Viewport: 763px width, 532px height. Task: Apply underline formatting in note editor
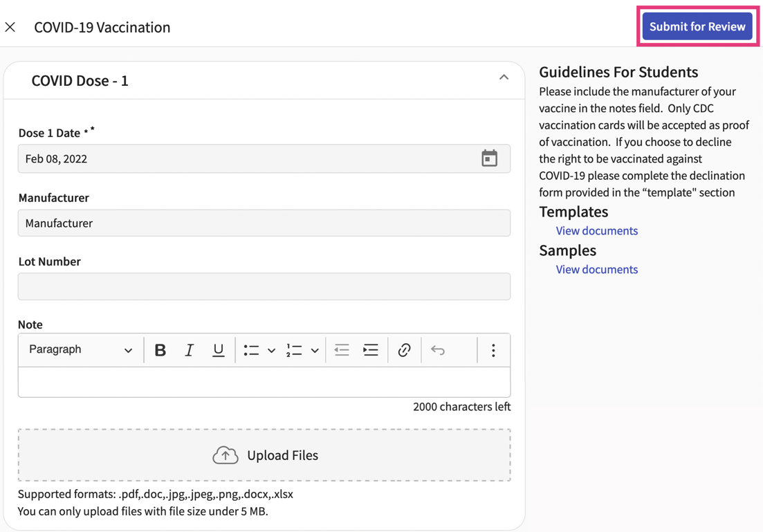(x=218, y=350)
